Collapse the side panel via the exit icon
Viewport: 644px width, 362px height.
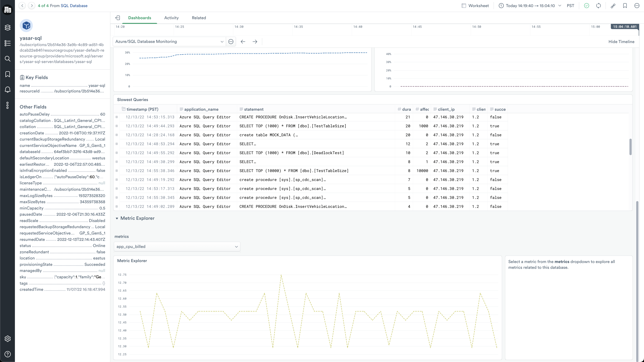pos(118,18)
